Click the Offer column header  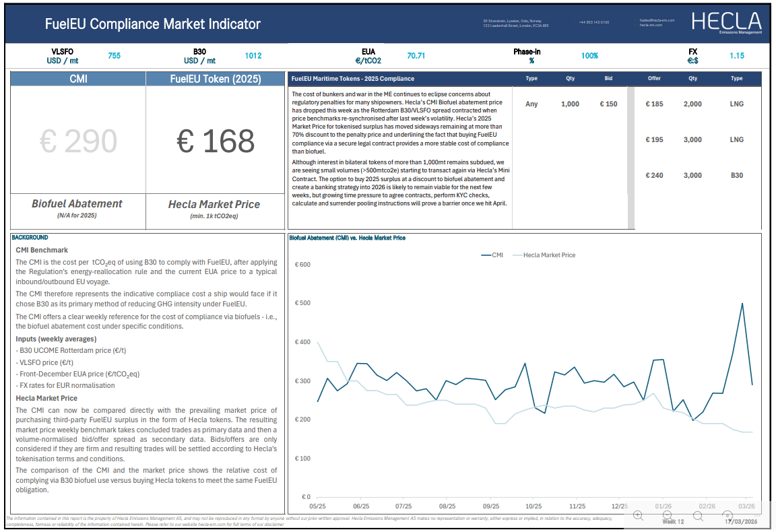tap(654, 78)
